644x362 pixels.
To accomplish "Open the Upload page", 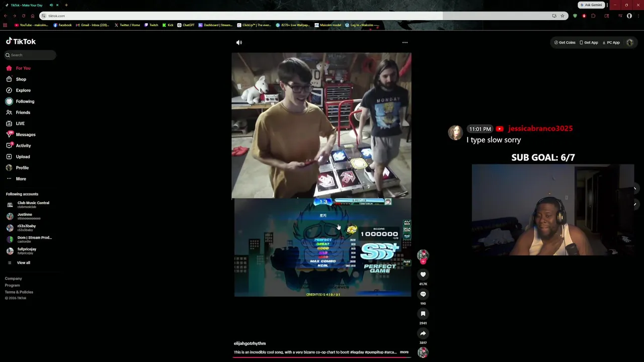I will [18, 156].
